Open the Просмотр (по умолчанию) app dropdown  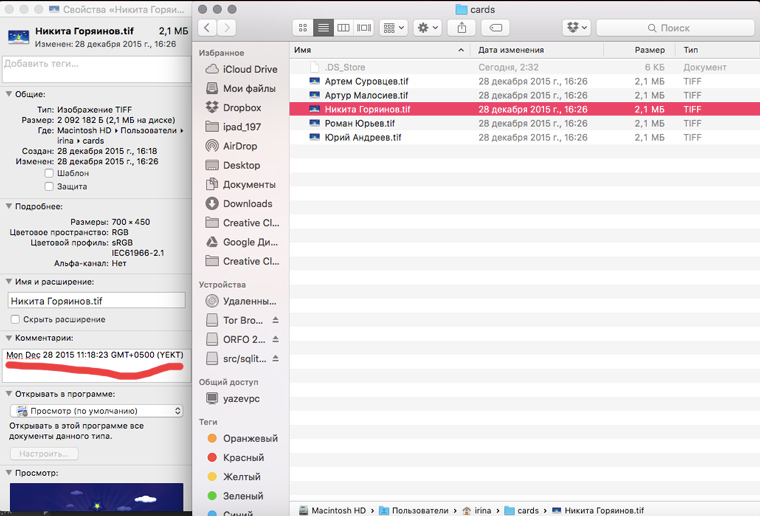pyautogui.click(x=96, y=411)
